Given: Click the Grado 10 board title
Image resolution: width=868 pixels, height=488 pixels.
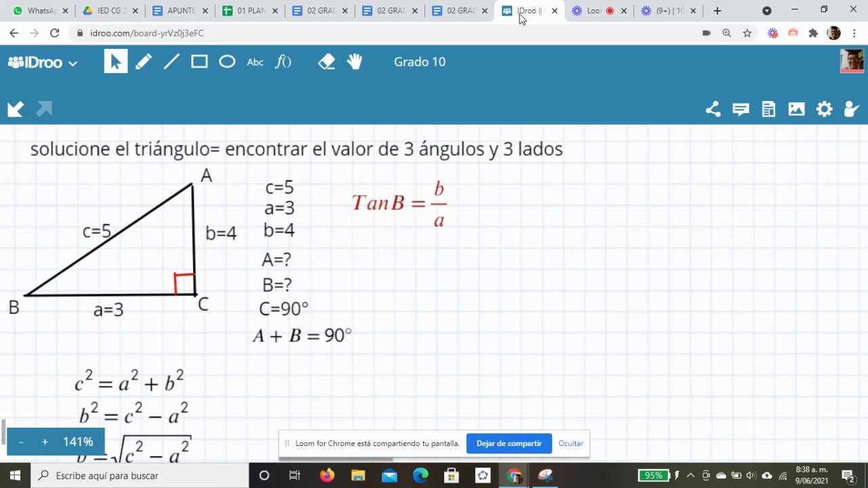Looking at the screenshot, I should 420,62.
